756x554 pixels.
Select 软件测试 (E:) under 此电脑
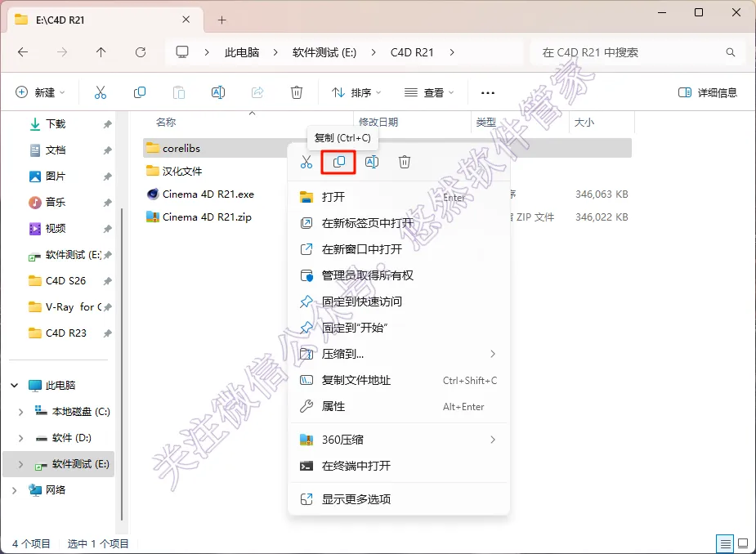(59, 464)
